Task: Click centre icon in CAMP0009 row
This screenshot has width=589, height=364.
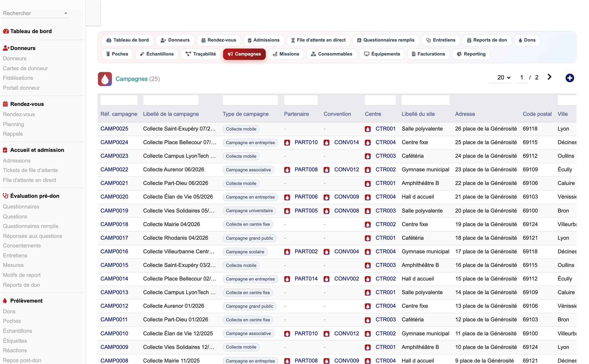Action: click(368, 347)
